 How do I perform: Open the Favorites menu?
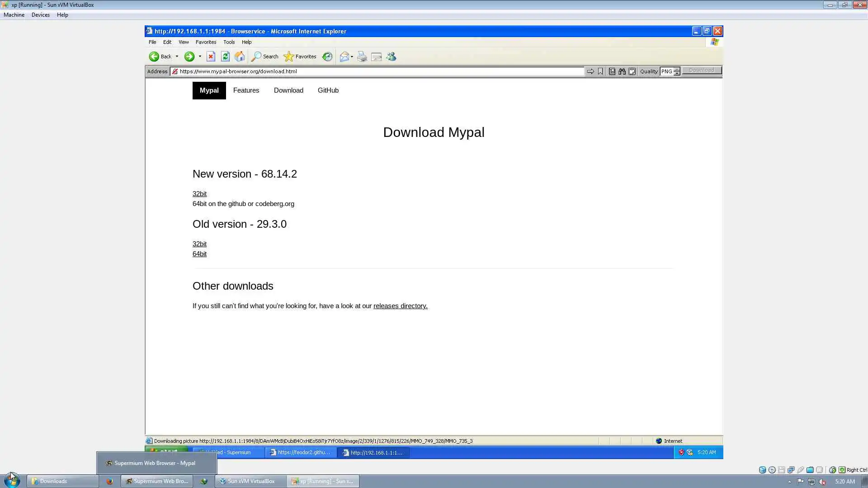click(x=206, y=42)
